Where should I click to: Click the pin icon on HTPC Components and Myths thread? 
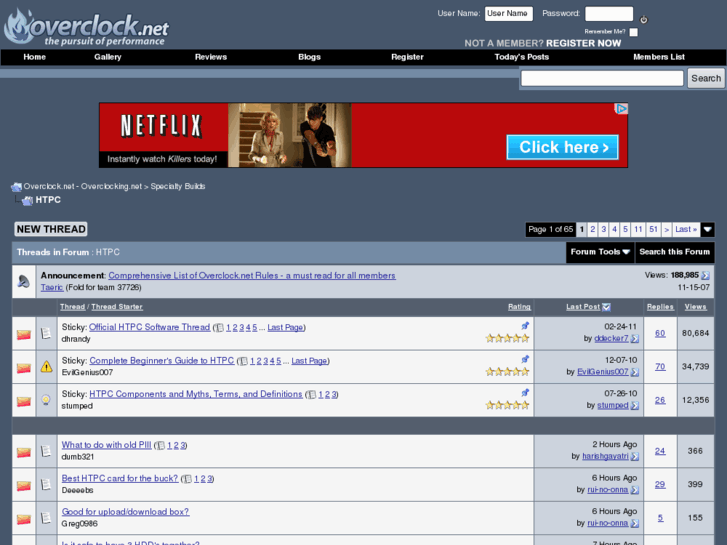coord(525,392)
